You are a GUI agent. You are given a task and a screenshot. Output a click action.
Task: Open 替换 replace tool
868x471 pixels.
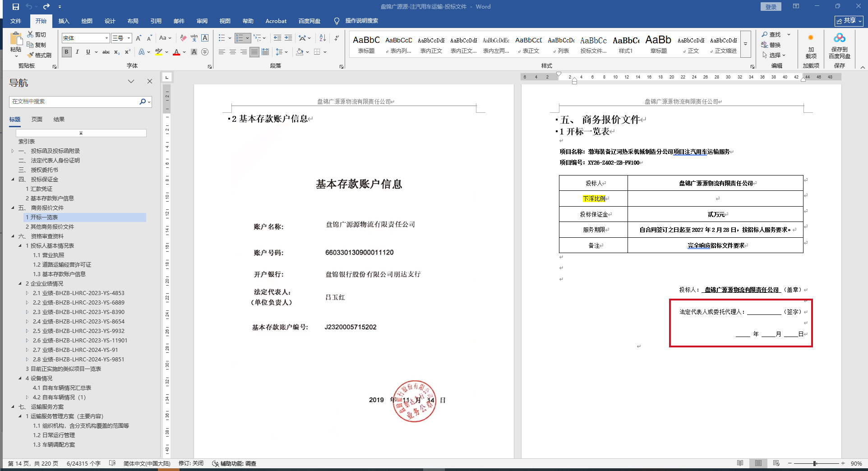(x=771, y=45)
